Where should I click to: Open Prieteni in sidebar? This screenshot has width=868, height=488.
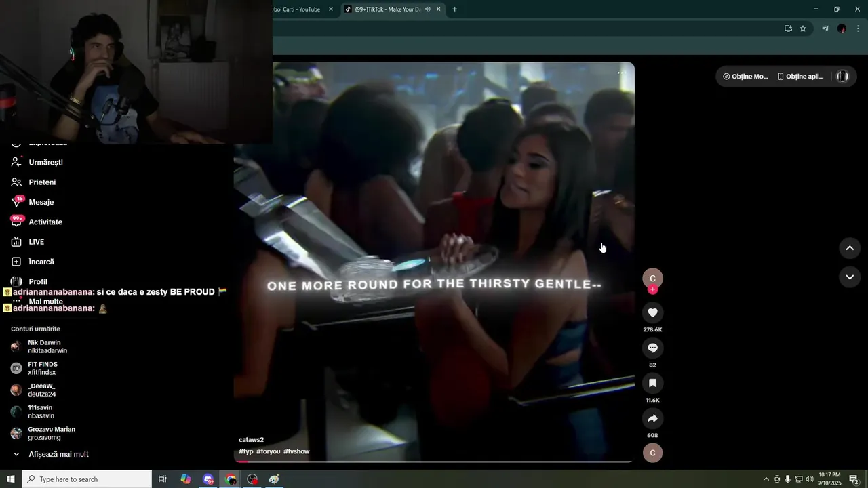coord(41,182)
